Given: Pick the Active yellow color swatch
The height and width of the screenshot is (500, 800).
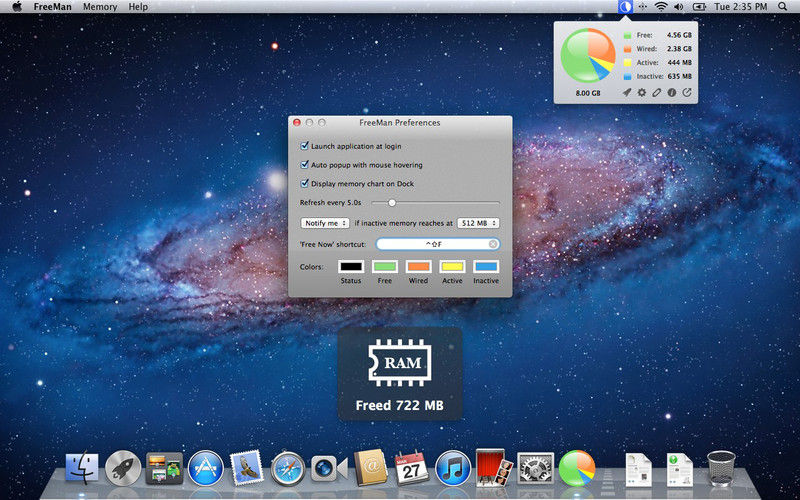Looking at the screenshot, I should pos(452,266).
